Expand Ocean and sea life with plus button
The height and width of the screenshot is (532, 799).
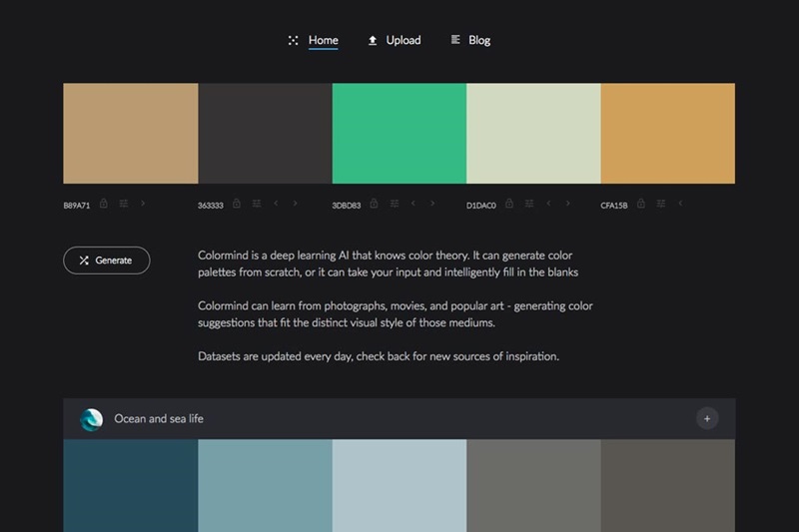point(707,419)
